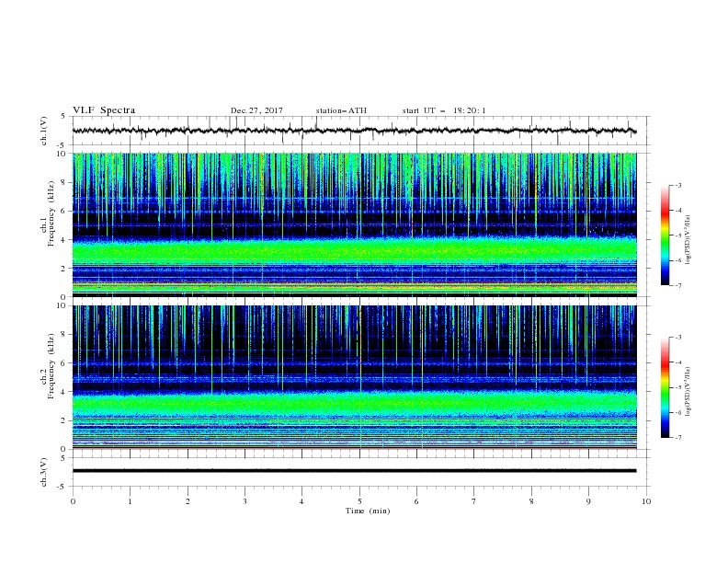
Task: Click time axis tick label "7"
Action: [474, 501]
